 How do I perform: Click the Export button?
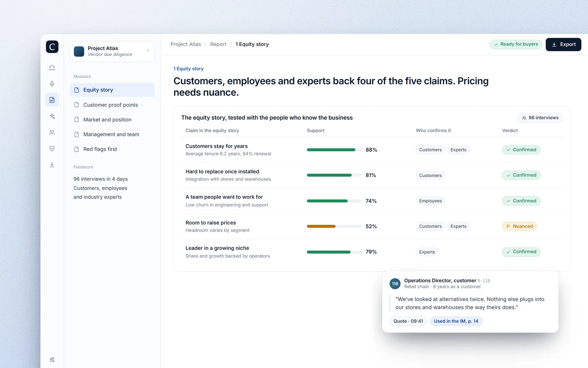[x=563, y=45]
